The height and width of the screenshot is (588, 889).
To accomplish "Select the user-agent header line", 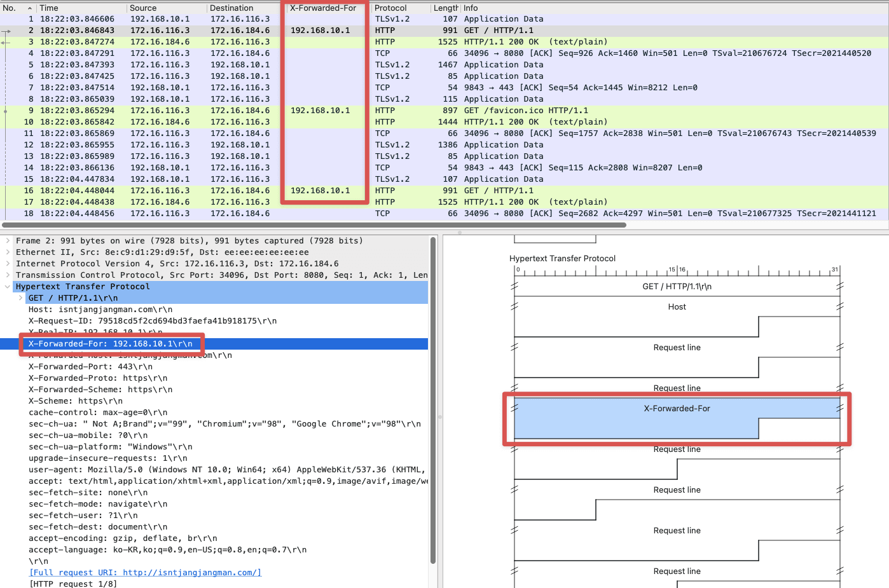I will click(x=191, y=469).
